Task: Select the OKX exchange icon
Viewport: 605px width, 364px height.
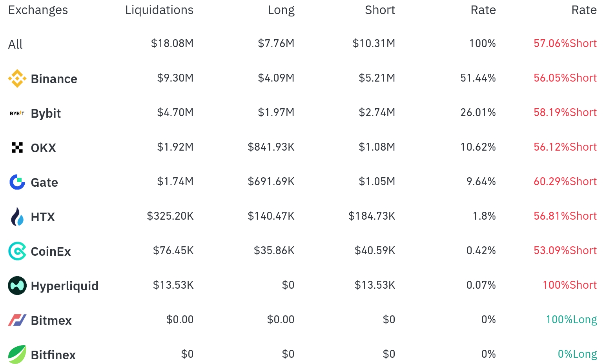Action: [x=17, y=147]
